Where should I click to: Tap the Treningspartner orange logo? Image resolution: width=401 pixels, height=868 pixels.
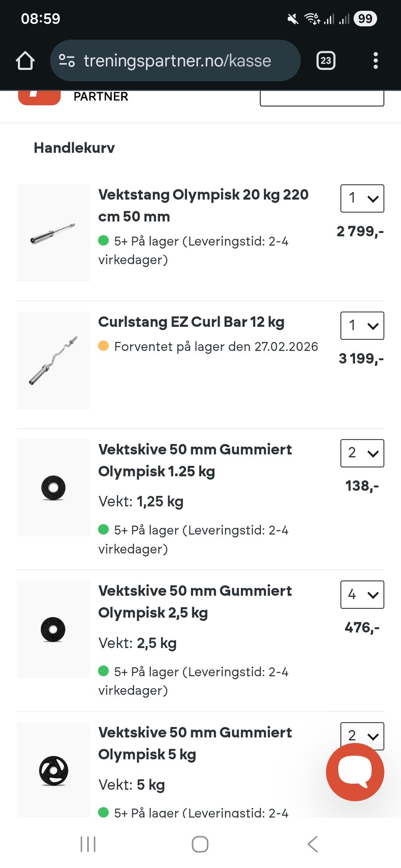click(39, 98)
